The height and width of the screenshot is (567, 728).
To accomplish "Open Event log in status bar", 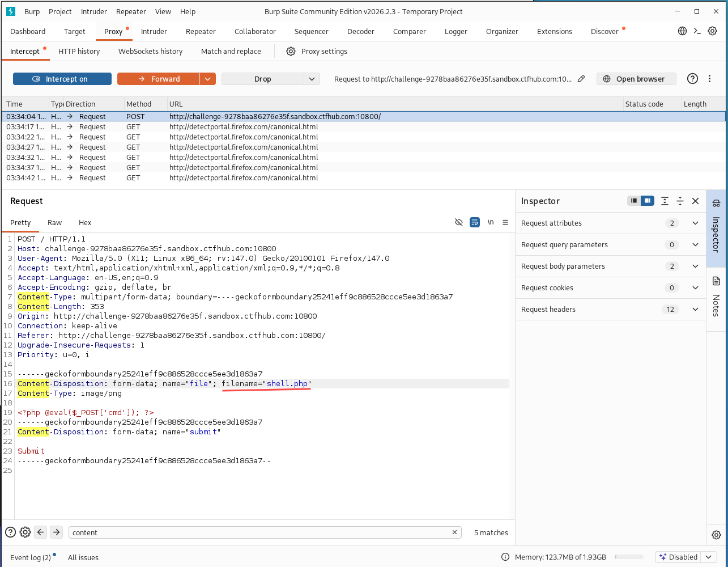I will tap(31, 557).
